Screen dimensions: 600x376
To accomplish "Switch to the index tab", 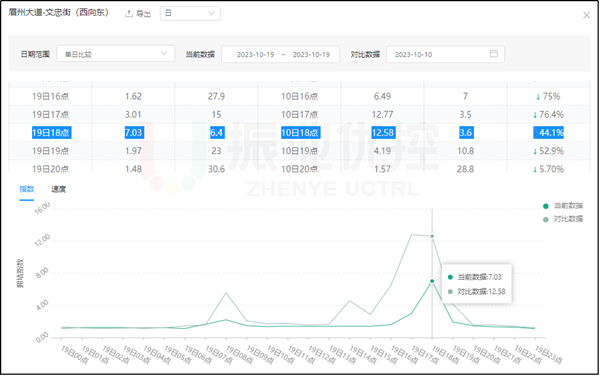I will pos(27,189).
